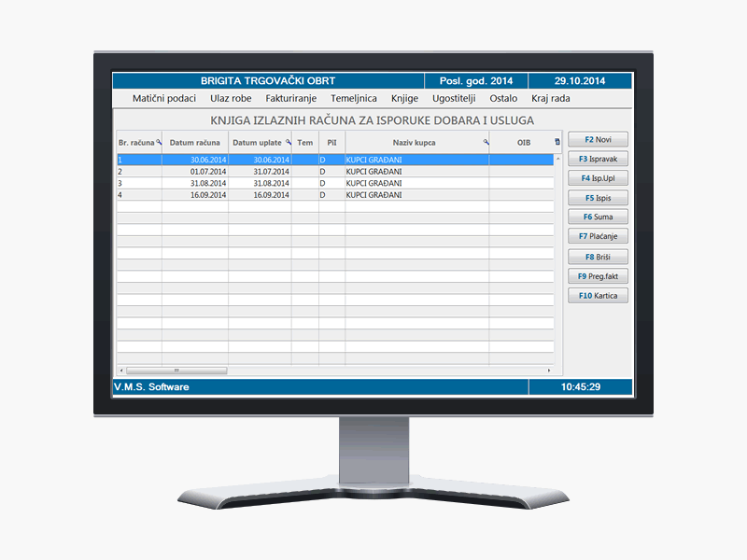Screen dimensions: 747x560
Task: Click search icon in Br. računa column
Action: coord(159,142)
